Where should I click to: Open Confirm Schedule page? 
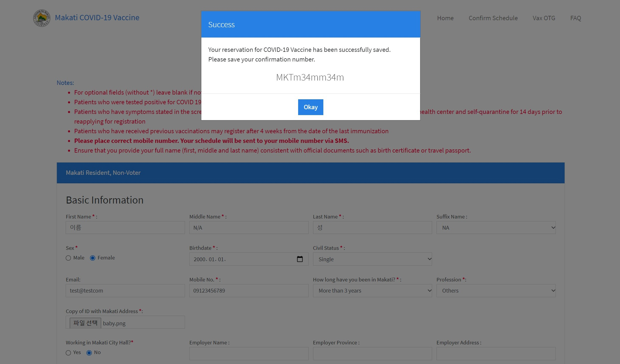(493, 18)
